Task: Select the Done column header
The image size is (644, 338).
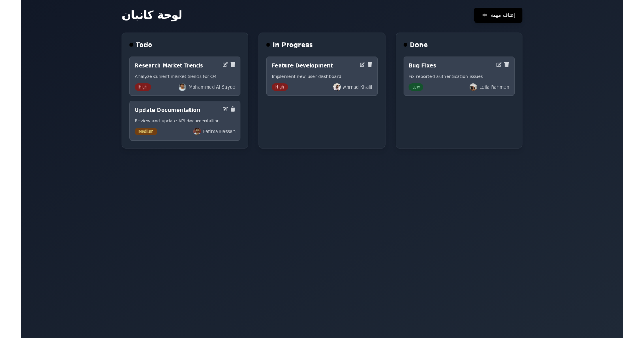Action: pyautogui.click(x=419, y=45)
